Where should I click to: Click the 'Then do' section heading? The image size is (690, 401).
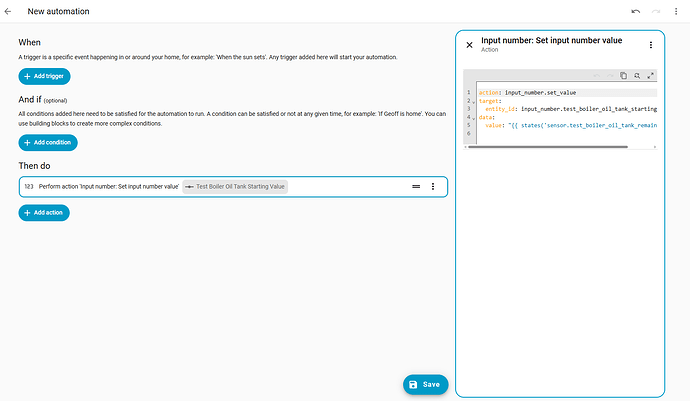tap(34, 166)
